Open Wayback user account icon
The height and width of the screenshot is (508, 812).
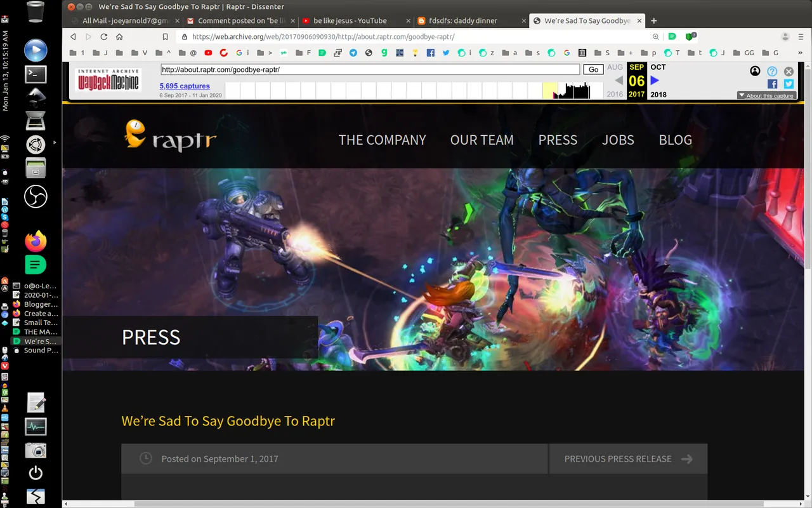click(755, 71)
